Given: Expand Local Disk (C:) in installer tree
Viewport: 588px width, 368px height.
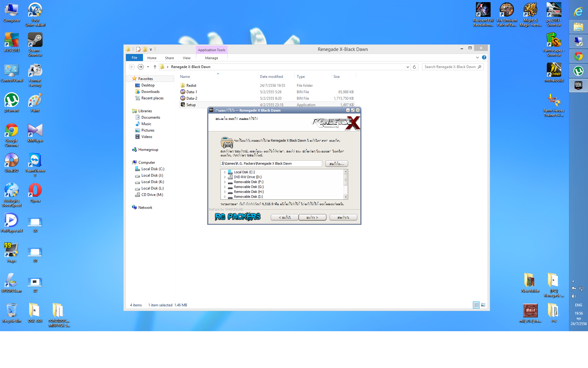Looking at the screenshot, I should pyautogui.click(x=225, y=172).
